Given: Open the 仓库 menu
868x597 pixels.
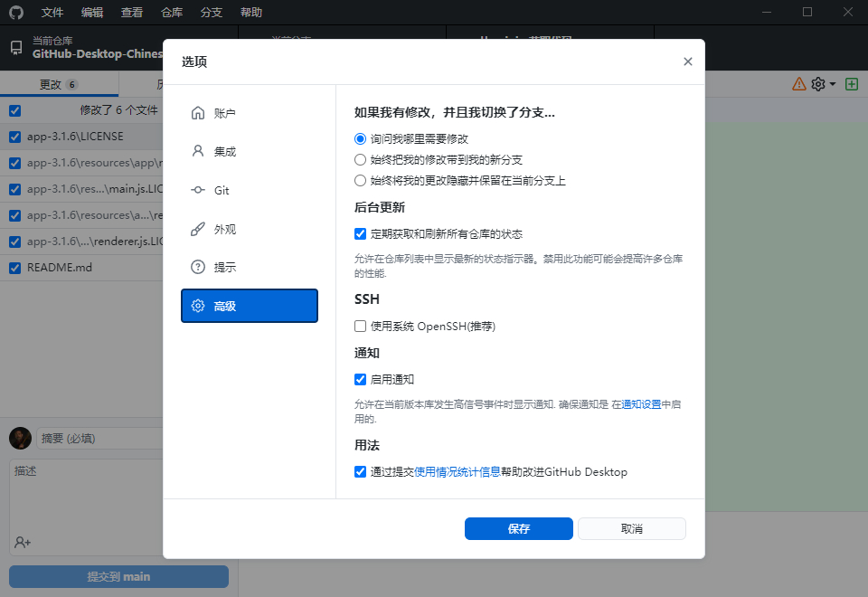Looking at the screenshot, I should click(x=172, y=12).
